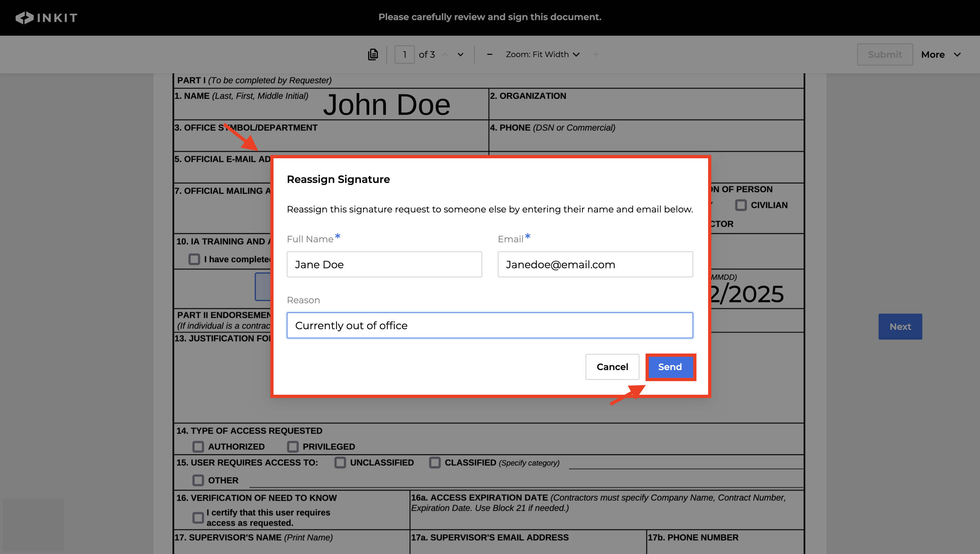Go to next page chevron arrow

(x=460, y=54)
